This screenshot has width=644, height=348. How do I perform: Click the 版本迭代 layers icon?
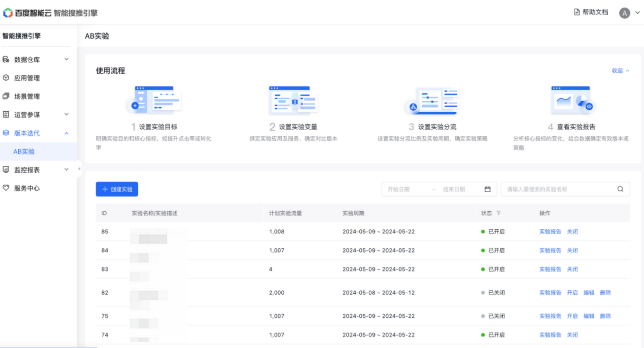(6, 133)
